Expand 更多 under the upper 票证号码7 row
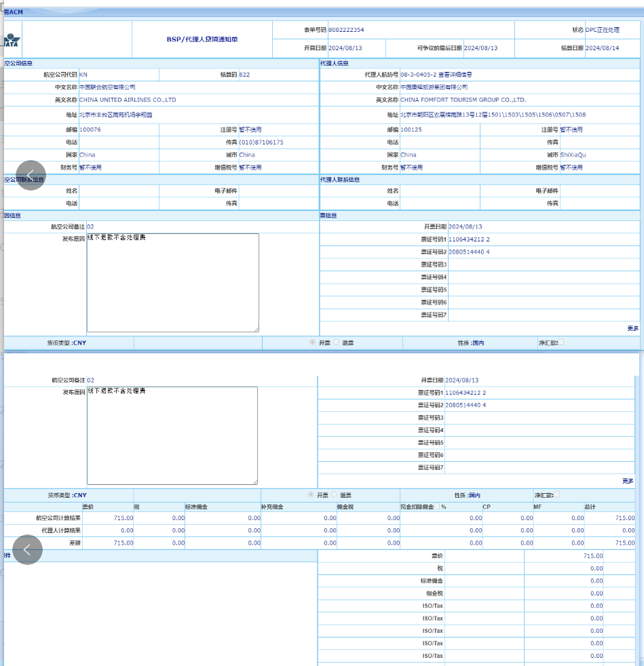This screenshot has width=644, height=666. (632, 328)
